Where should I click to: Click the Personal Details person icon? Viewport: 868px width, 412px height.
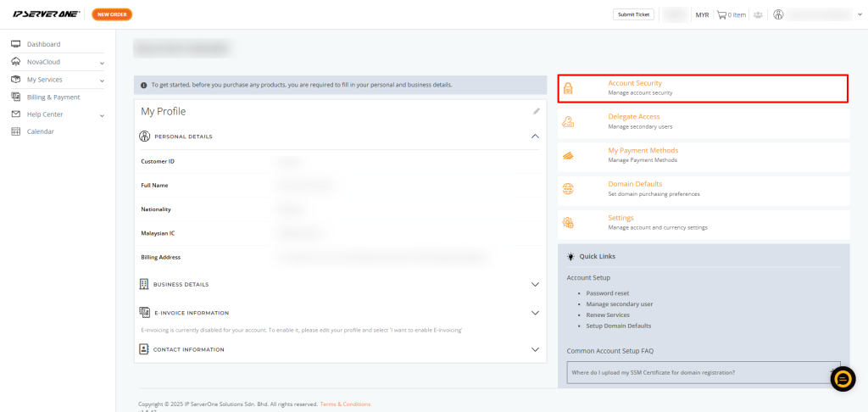[144, 136]
